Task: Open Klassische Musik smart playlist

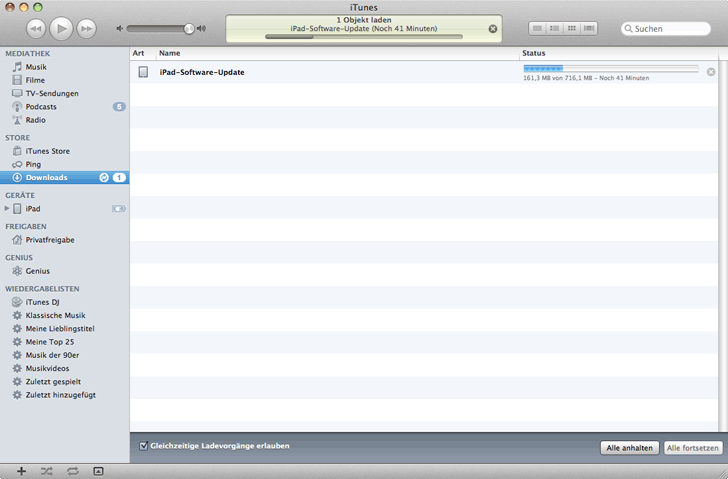Action: [x=55, y=316]
